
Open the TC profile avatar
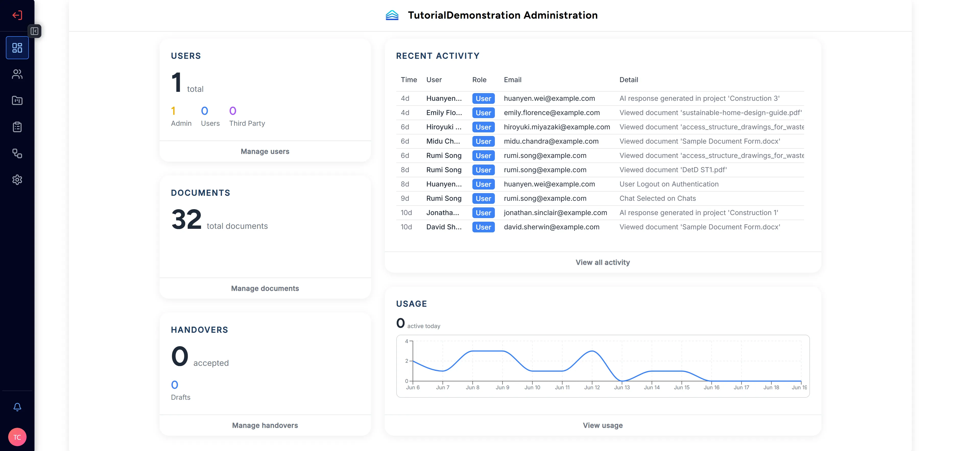coord(17,437)
